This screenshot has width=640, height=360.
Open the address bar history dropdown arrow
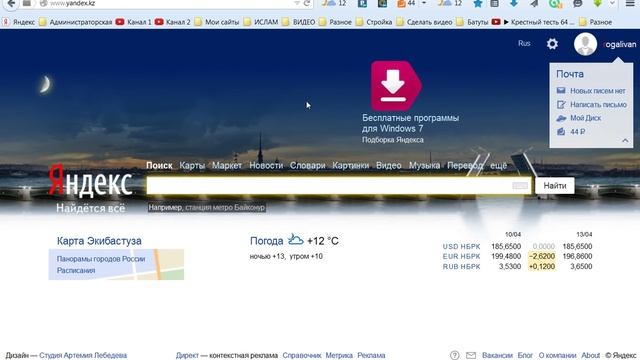click(x=297, y=4)
